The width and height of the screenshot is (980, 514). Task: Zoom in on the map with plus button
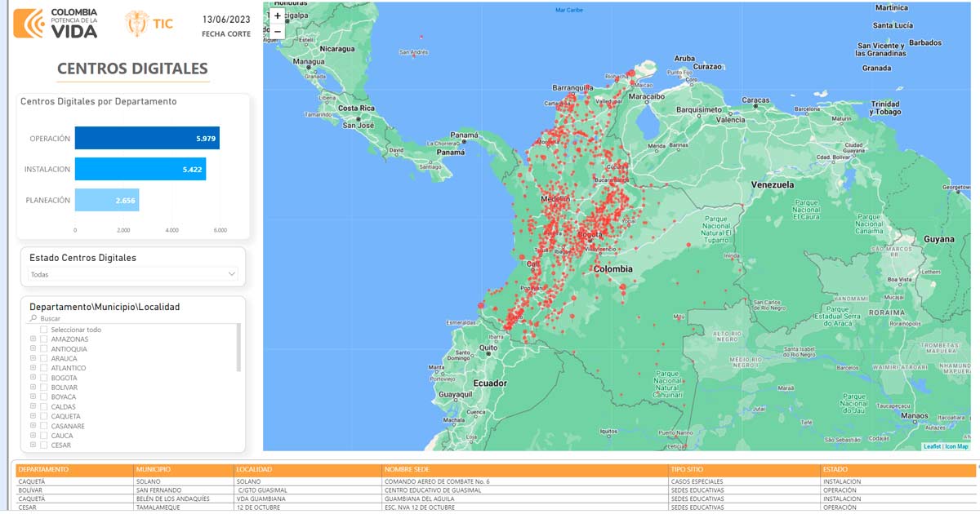(278, 16)
